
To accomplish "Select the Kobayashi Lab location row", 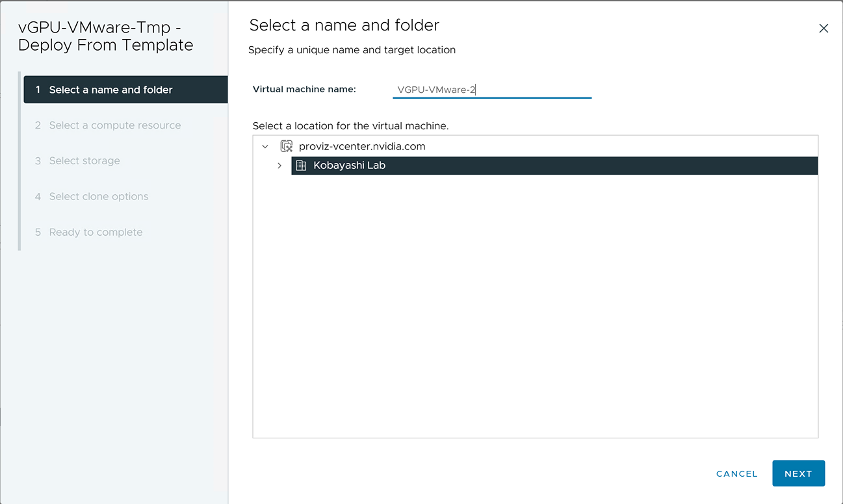I will (350, 166).
